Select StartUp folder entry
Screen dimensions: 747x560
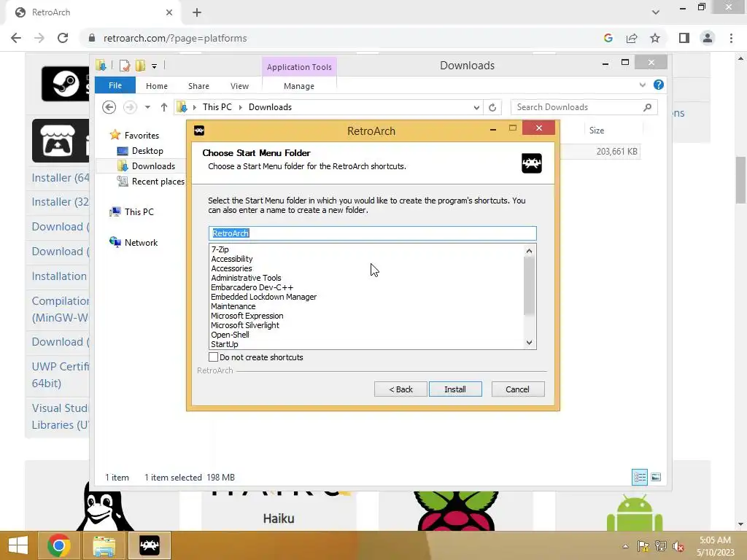(225, 344)
